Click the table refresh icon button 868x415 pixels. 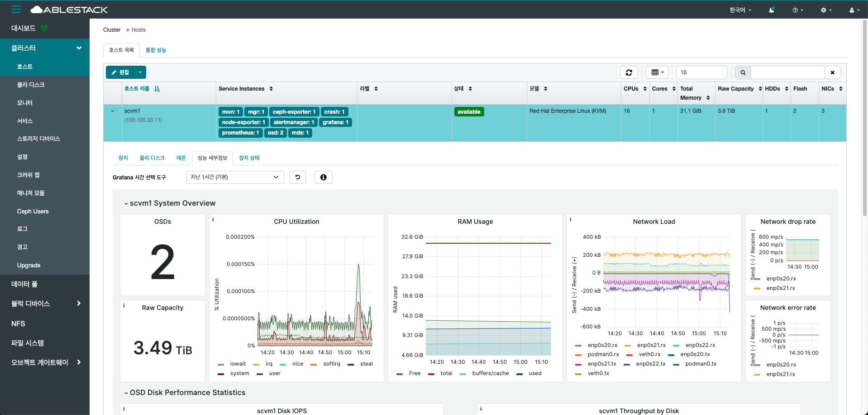629,72
